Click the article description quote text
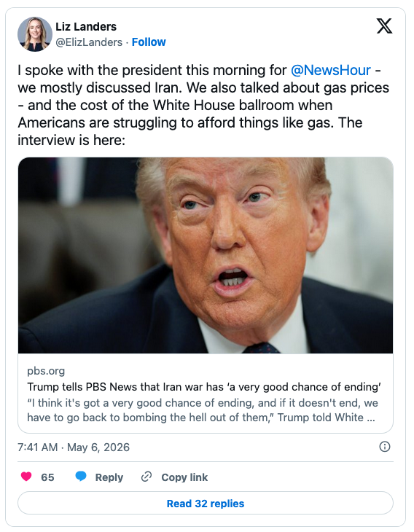Viewport: 414px width, 532px height. [x=203, y=410]
